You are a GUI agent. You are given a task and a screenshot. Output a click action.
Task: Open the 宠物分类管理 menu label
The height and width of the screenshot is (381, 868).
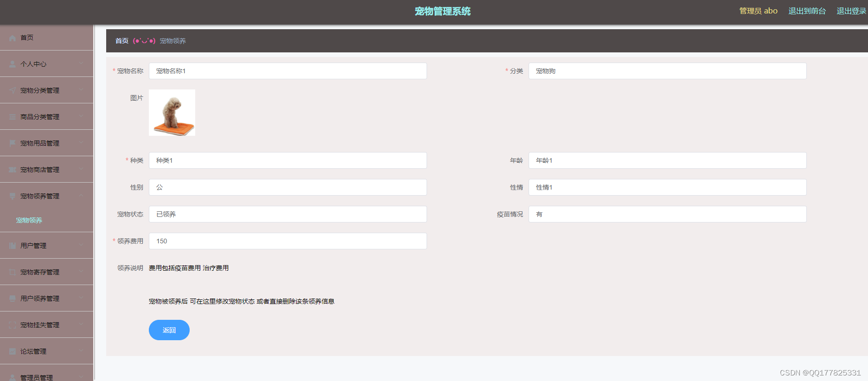pos(40,90)
